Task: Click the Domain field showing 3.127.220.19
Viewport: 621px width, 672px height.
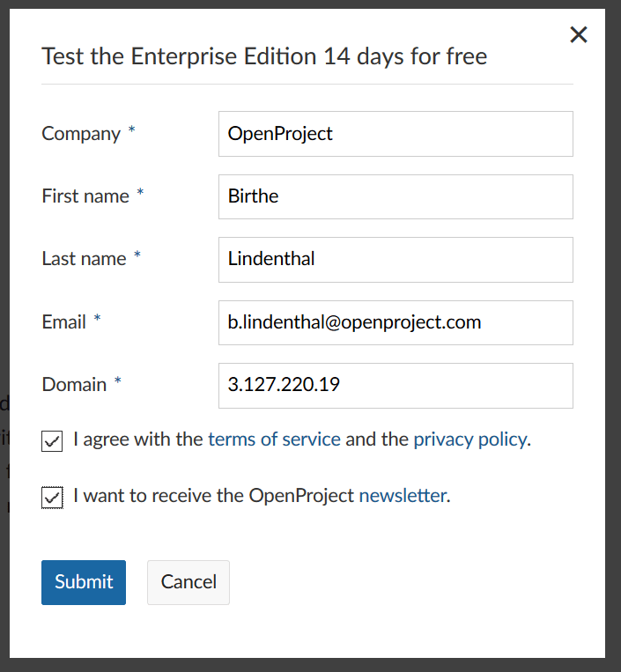Action: (x=396, y=385)
